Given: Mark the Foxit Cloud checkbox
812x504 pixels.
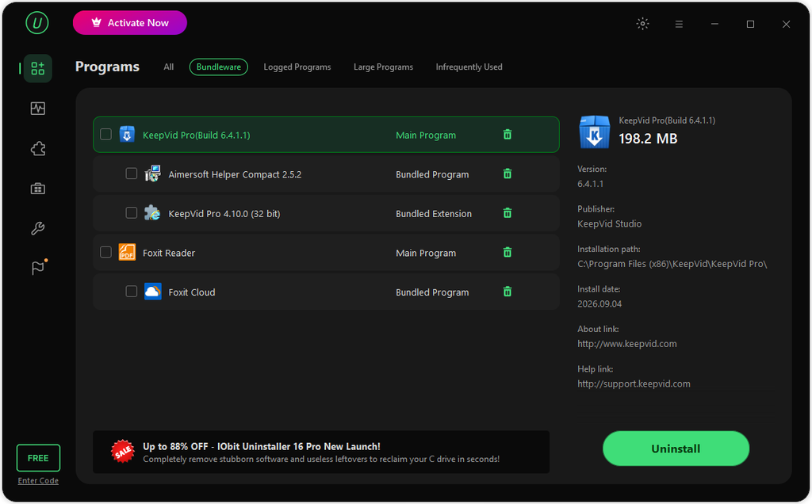Looking at the screenshot, I should 132,292.
